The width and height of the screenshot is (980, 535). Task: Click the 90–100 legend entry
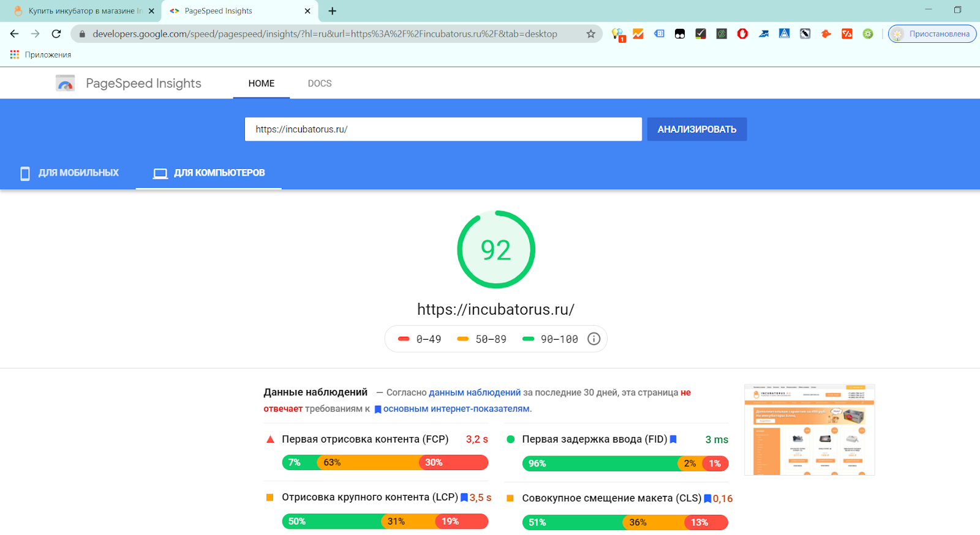coord(550,339)
